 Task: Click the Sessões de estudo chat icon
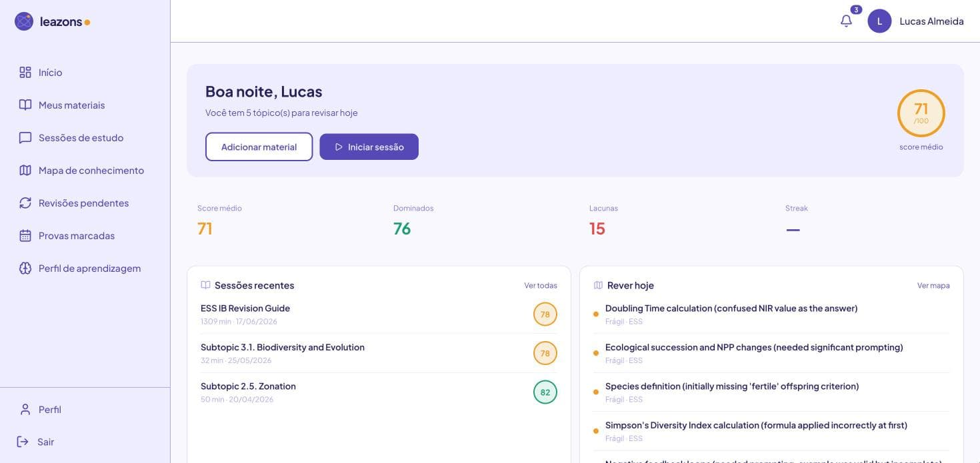[x=25, y=137]
